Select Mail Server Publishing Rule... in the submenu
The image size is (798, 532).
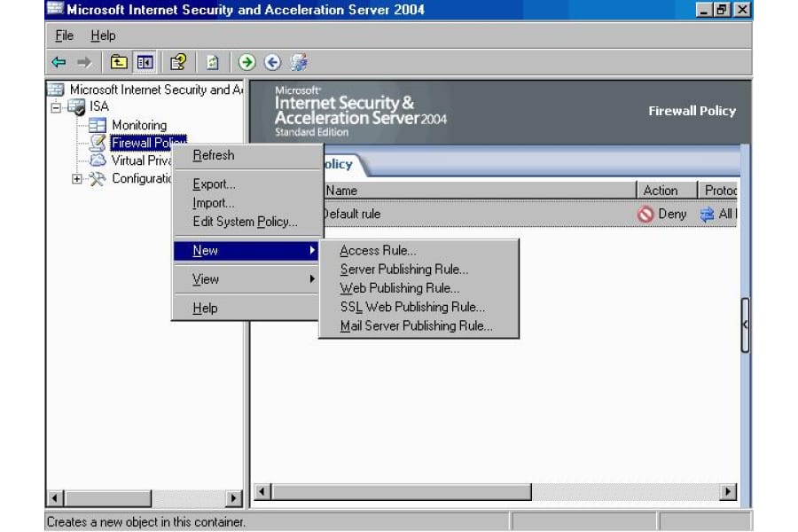pos(419,325)
